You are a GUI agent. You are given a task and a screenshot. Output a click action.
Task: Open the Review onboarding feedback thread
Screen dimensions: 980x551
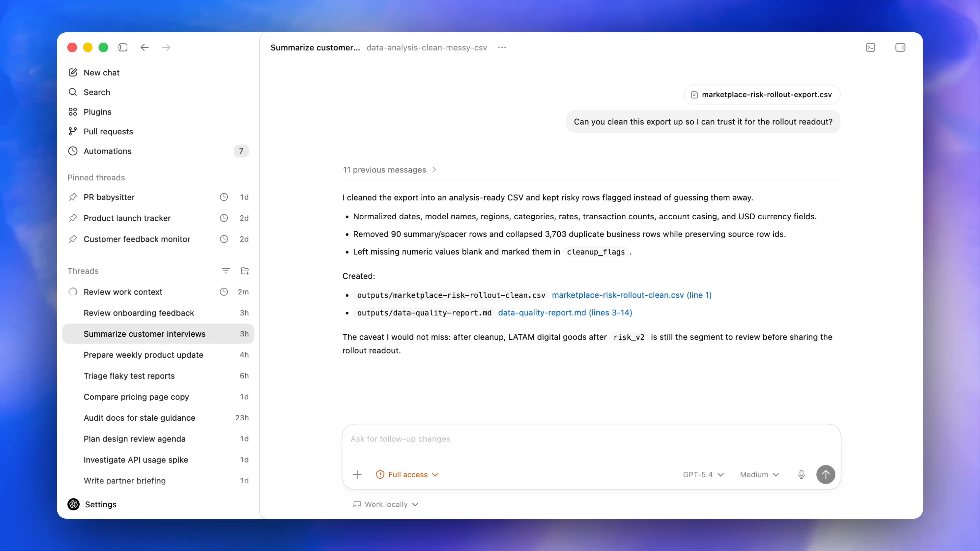click(x=158, y=312)
